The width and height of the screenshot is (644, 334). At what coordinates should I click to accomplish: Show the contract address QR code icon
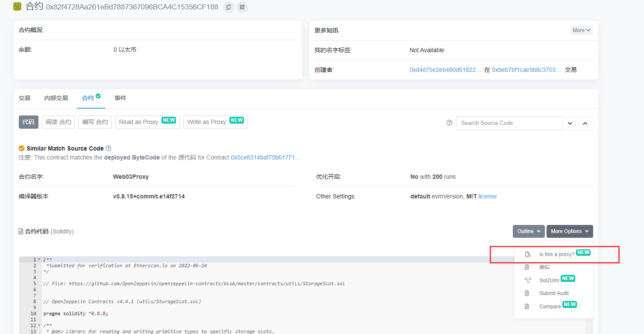coord(242,7)
